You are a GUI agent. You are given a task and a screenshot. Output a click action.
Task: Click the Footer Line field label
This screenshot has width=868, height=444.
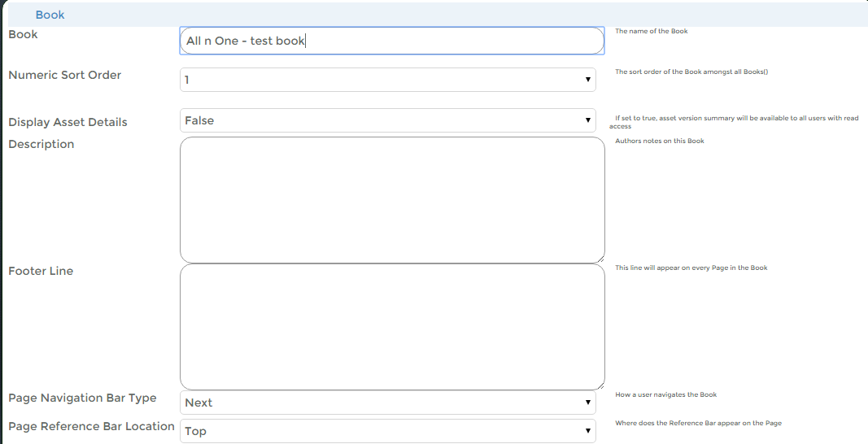(41, 271)
